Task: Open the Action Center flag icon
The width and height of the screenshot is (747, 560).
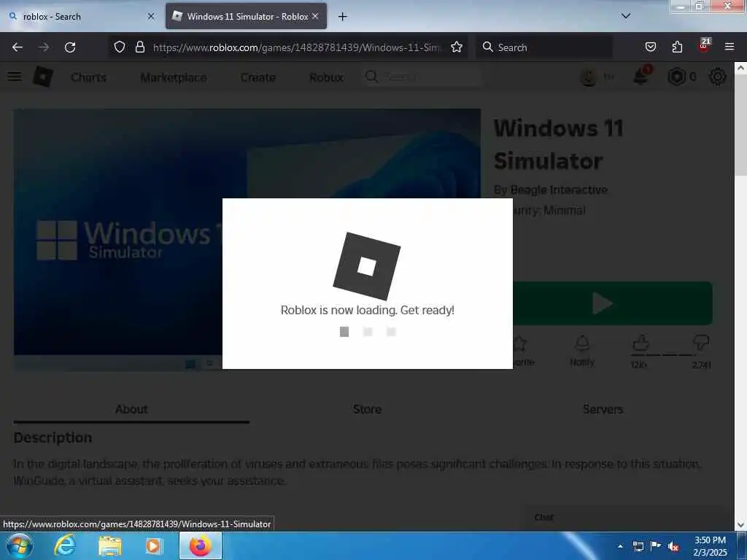Action: point(656,546)
